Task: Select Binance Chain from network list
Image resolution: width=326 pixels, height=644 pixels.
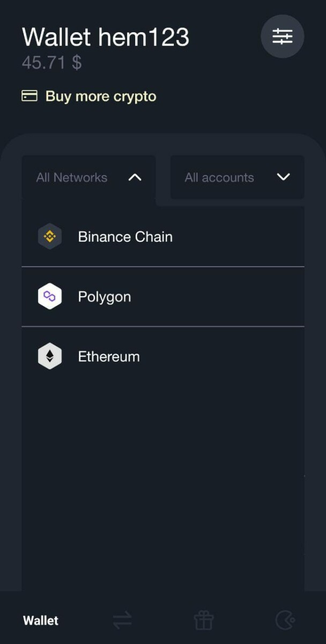Action: (x=163, y=237)
